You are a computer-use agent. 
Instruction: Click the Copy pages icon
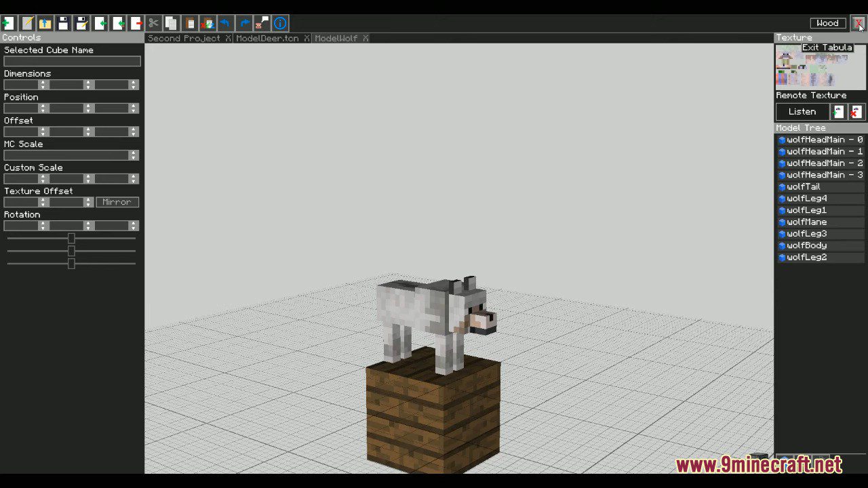point(172,23)
